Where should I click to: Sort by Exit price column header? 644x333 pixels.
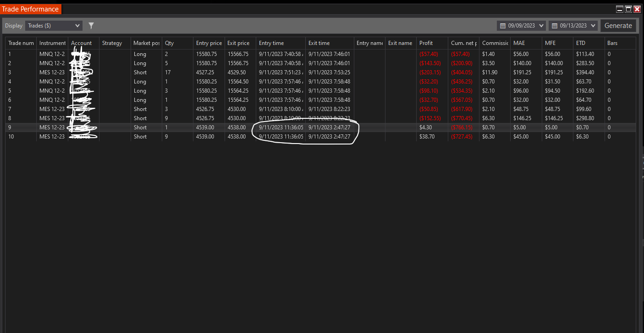[x=240, y=43]
